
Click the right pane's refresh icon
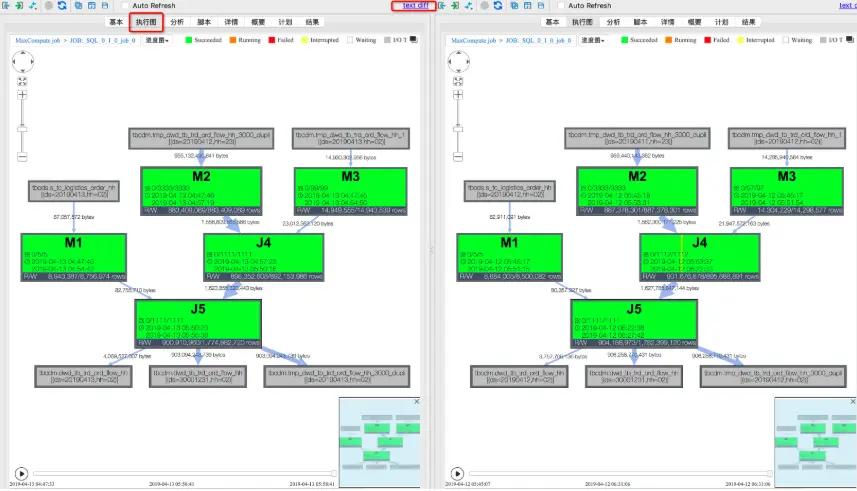pos(497,5)
